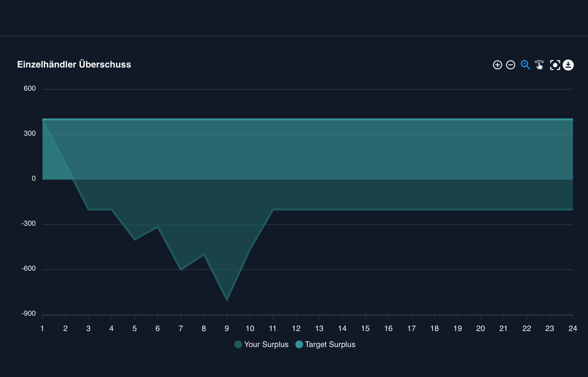The height and width of the screenshot is (377, 588).
Task: Click the data point at hour 5
Action: (134, 240)
